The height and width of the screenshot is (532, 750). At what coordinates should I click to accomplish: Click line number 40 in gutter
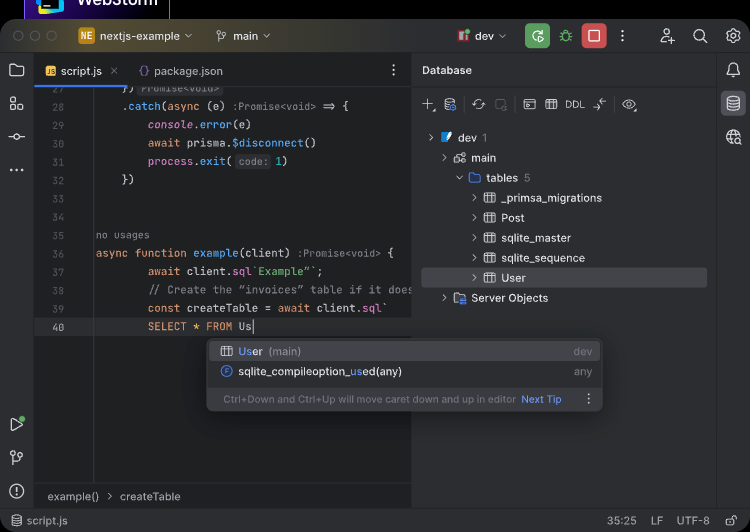(x=58, y=327)
